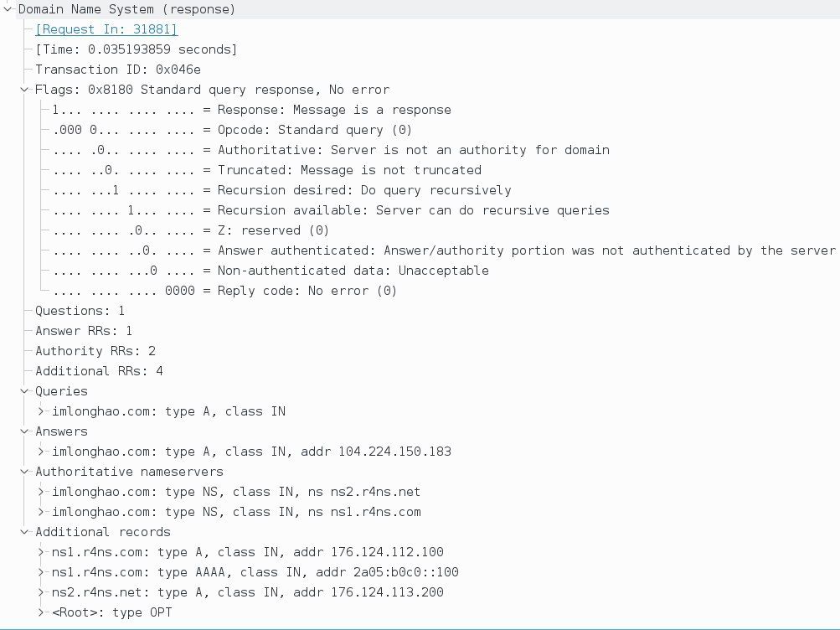Collapse the Authoritative nameservers section
840x630 pixels.
click(x=25, y=472)
